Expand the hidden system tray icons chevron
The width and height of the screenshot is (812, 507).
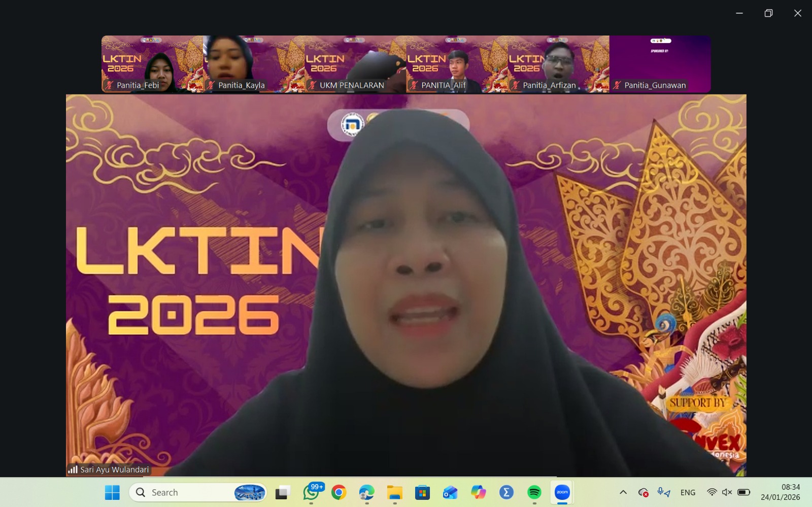pos(624,492)
